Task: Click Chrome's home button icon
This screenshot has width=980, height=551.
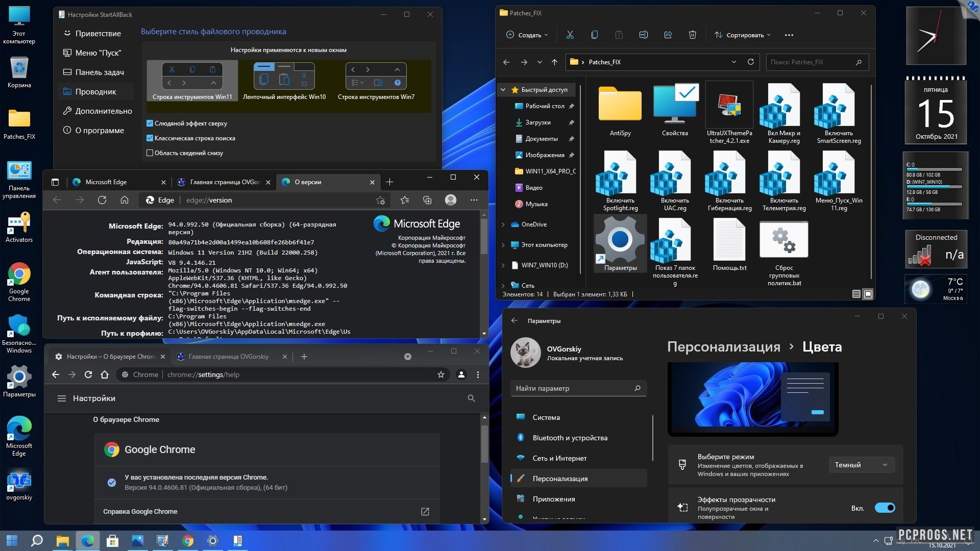Action: point(105,374)
